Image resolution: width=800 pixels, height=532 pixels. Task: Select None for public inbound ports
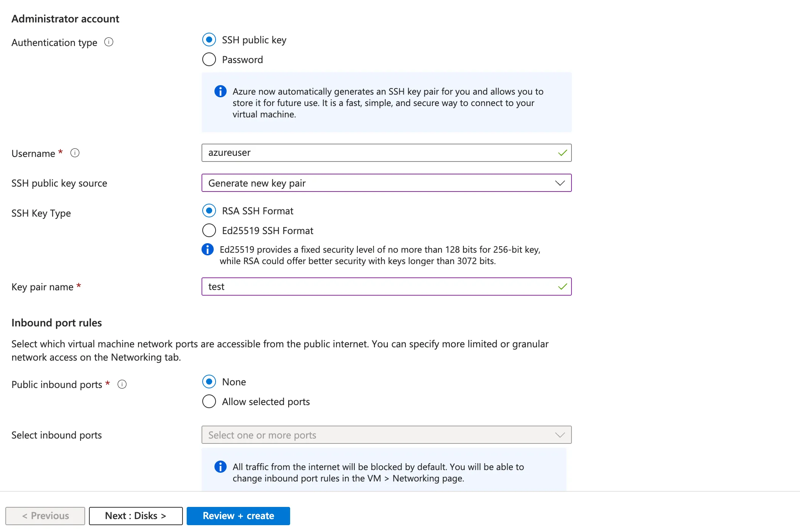point(209,382)
